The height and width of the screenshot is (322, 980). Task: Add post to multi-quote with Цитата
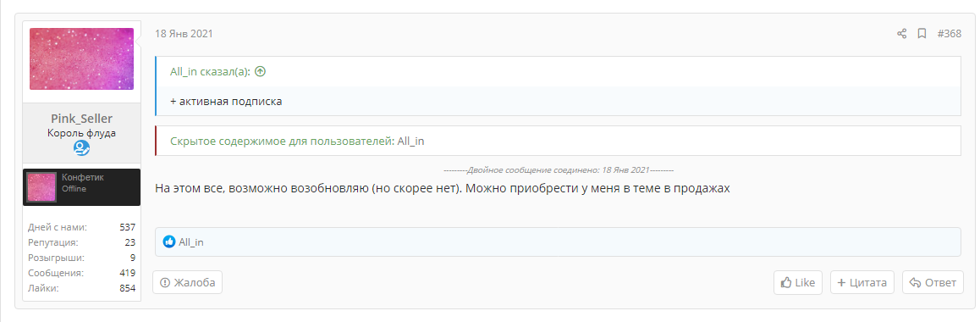[x=862, y=283]
